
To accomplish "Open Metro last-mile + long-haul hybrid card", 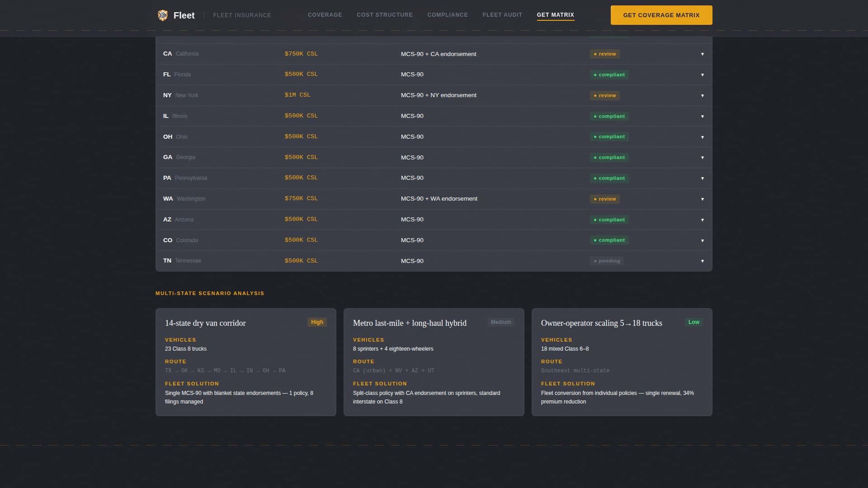I will pos(434,362).
